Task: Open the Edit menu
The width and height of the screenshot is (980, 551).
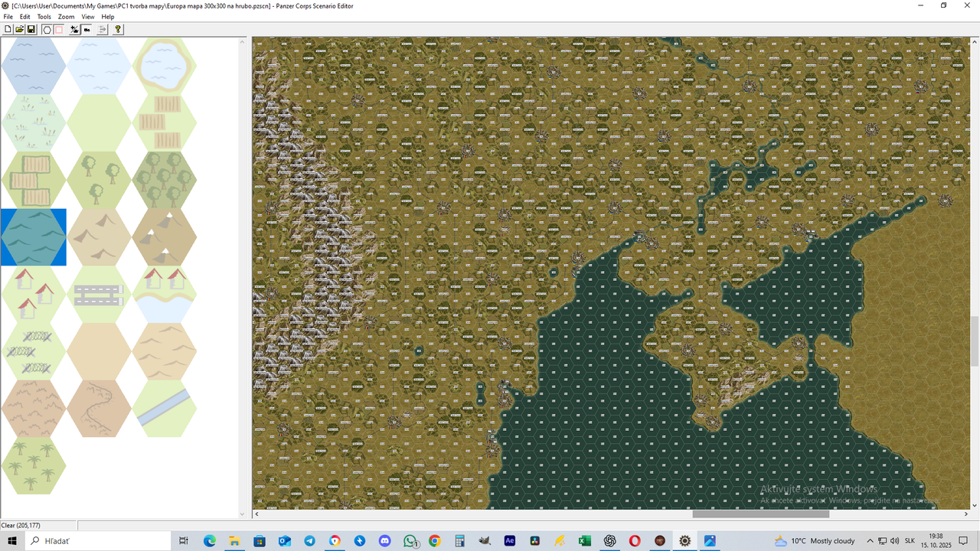Action: click(x=25, y=17)
